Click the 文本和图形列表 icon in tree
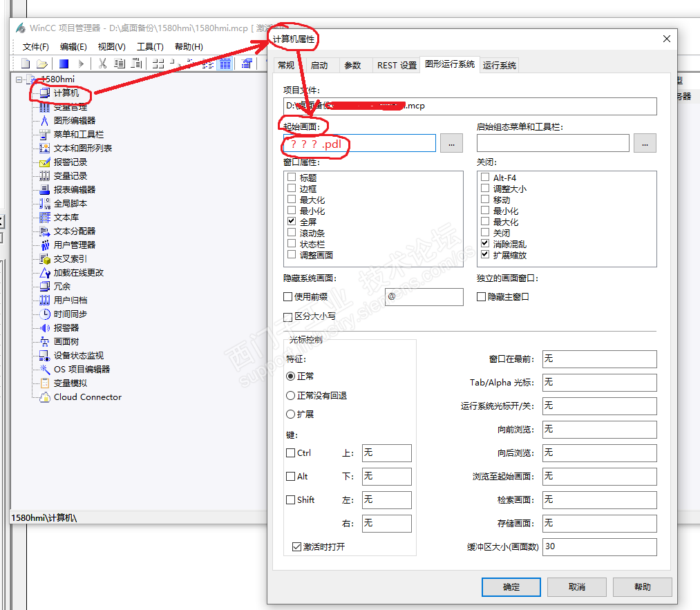700x610 pixels. 45,148
